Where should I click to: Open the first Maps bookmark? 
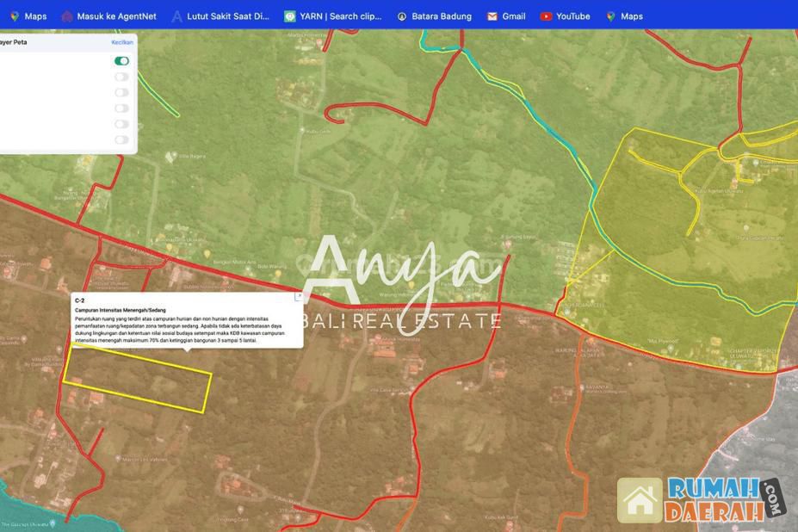click(28, 16)
